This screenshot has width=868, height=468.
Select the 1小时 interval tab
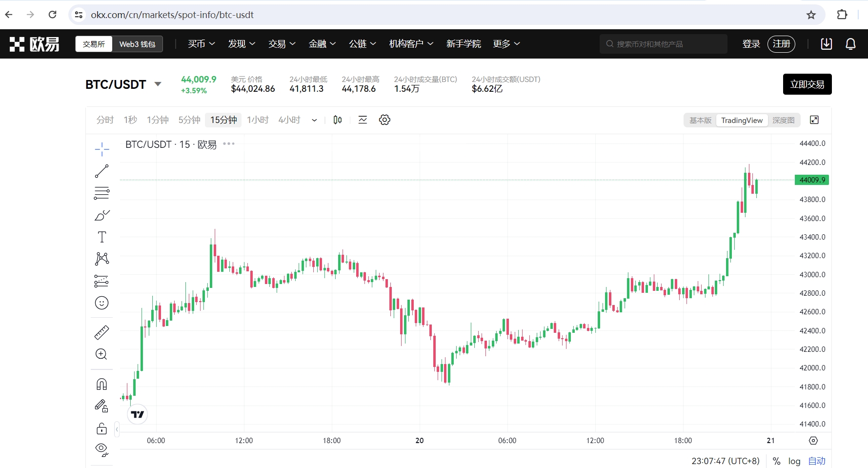tap(258, 120)
